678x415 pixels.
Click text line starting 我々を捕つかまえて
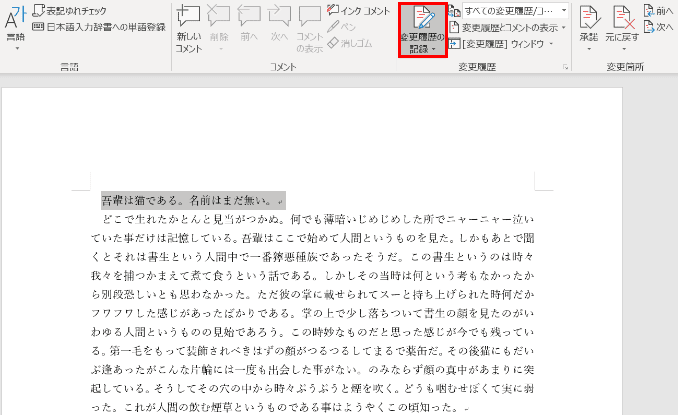(313, 276)
